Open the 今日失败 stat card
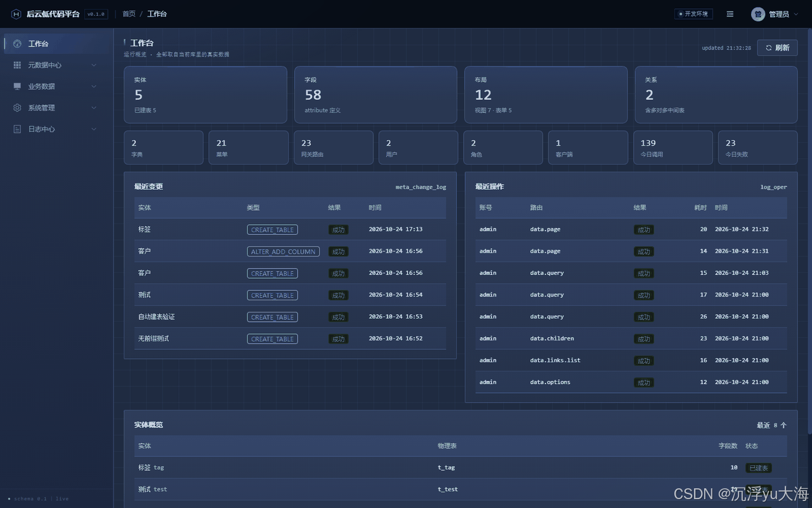This screenshot has height=508, width=812. [757, 147]
